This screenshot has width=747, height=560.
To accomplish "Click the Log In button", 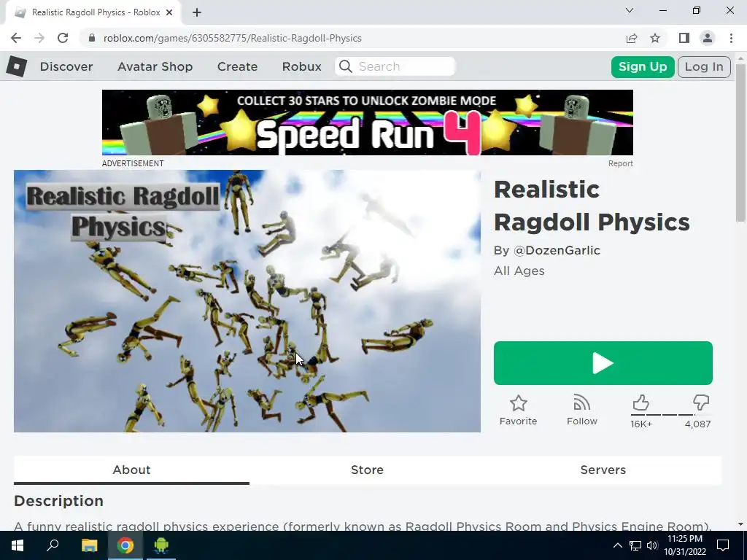I will coord(704,66).
